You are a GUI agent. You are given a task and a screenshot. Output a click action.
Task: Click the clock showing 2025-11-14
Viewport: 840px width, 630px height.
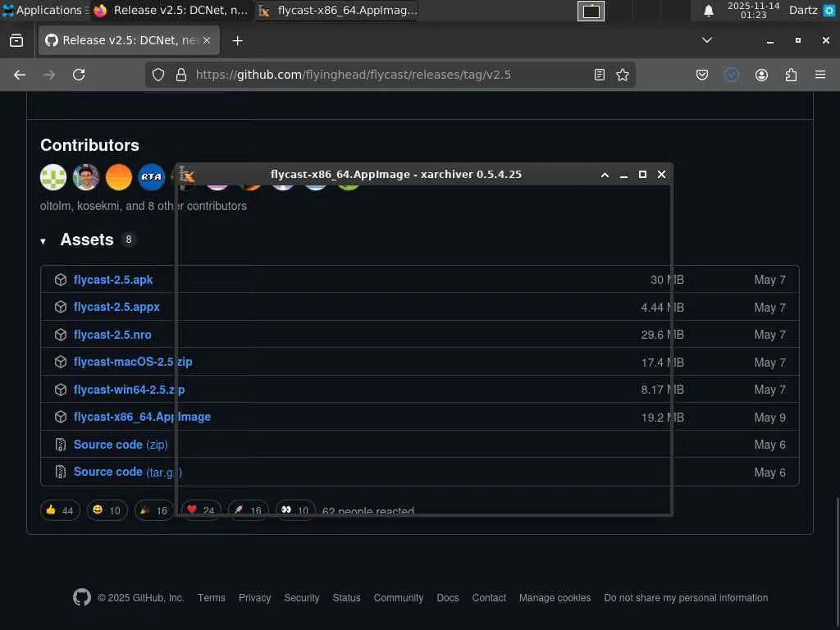click(x=753, y=10)
